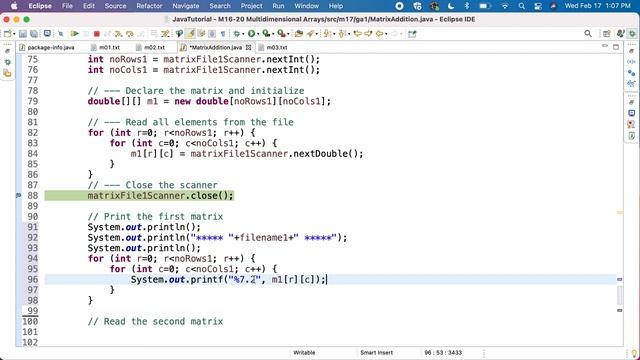Toggle Use Step Filters in toolbar
The width and height of the screenshot is (640, 360).
pyautogui.click(x=165, y=34)
